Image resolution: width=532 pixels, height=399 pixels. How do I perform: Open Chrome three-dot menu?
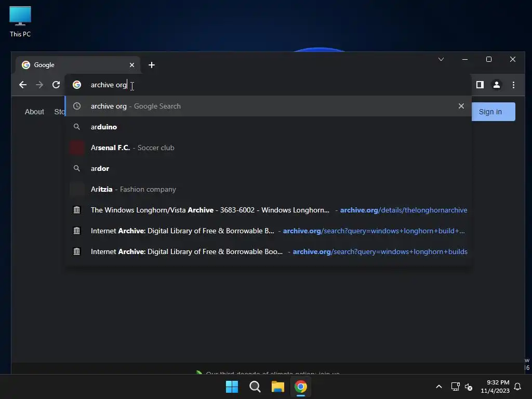click(x=513, y=85)
